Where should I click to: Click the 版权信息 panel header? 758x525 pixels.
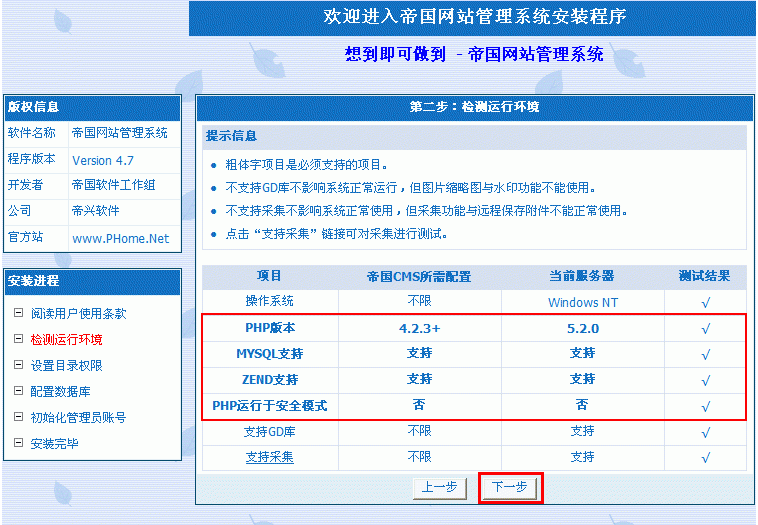tap(92, 107)
